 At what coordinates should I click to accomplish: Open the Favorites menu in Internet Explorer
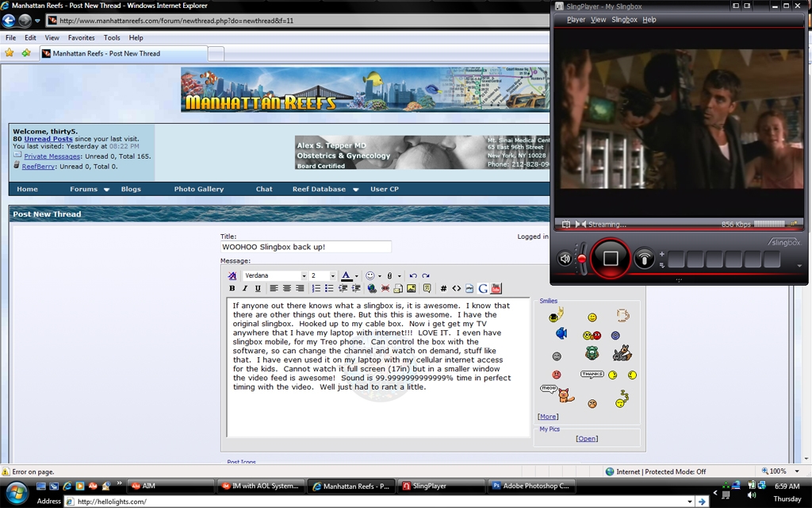coord(82,38)
